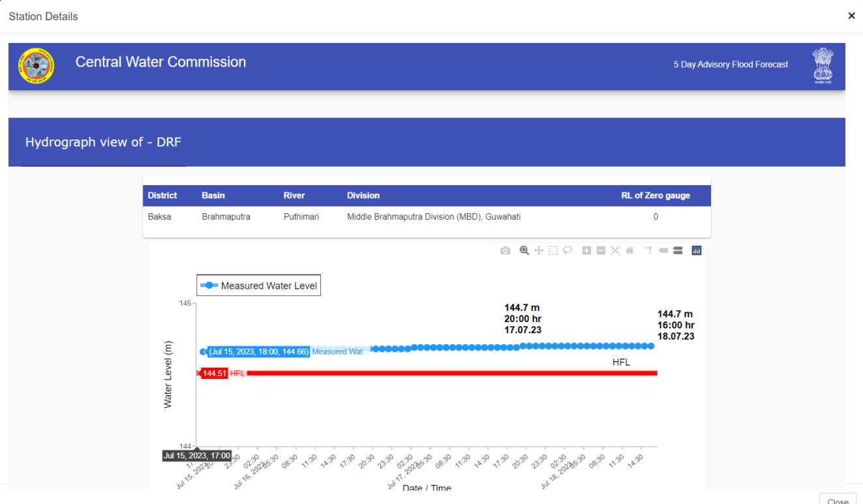Click the Close button at bottom
This screenshot has height=504, width=863.
pos(838,500)
